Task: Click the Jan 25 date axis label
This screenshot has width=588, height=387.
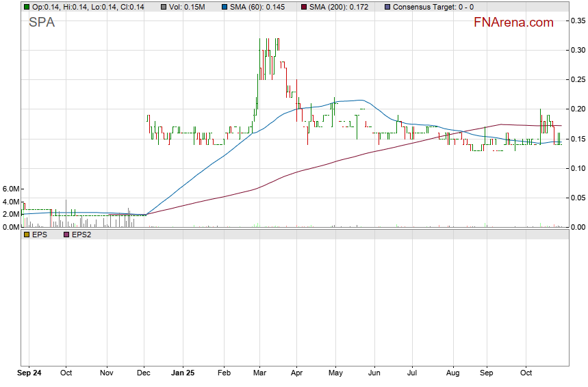Action: coord(183,373)
